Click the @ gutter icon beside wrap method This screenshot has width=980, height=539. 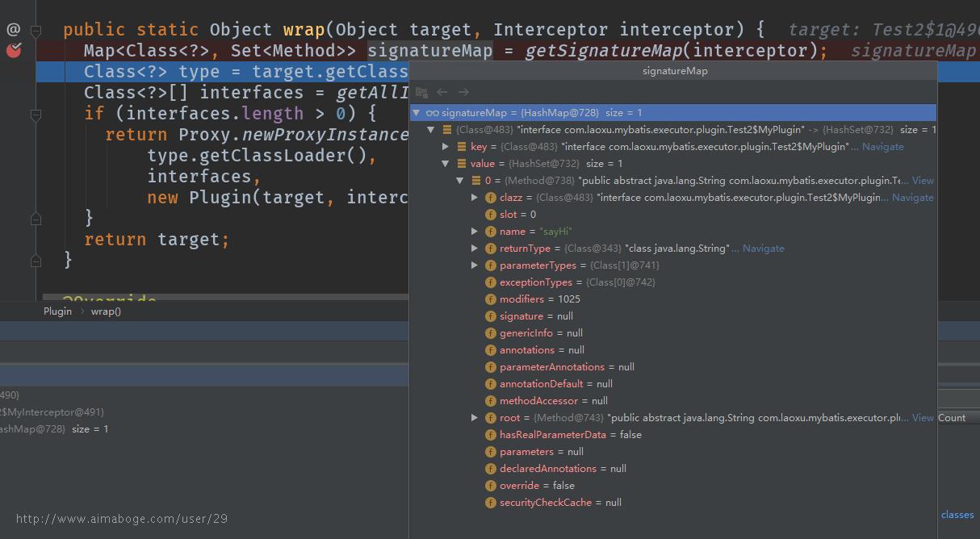tap(14, 29)
